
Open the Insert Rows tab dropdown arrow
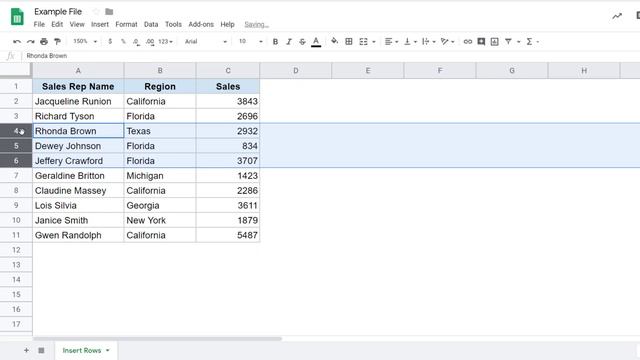[108, 350]
